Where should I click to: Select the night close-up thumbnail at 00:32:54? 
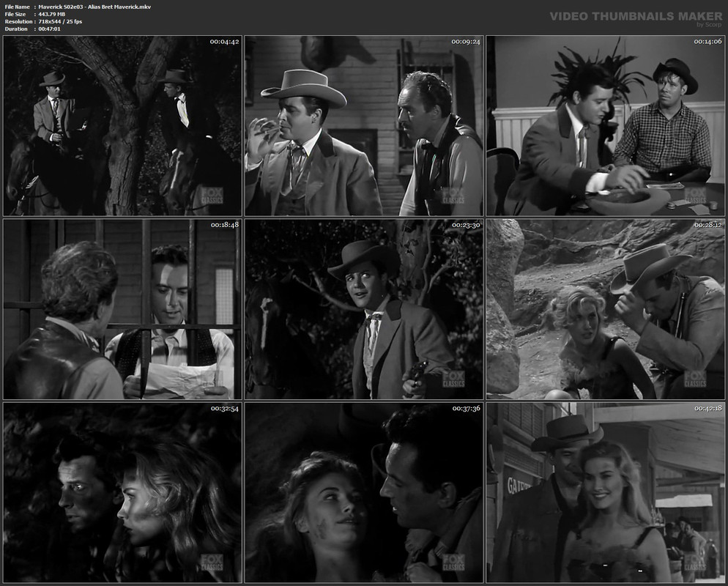pyautogui.click(x=122, y=493)
